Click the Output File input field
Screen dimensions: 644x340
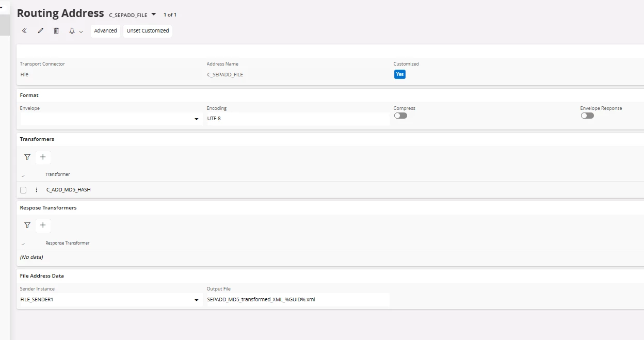click(298, 299)
